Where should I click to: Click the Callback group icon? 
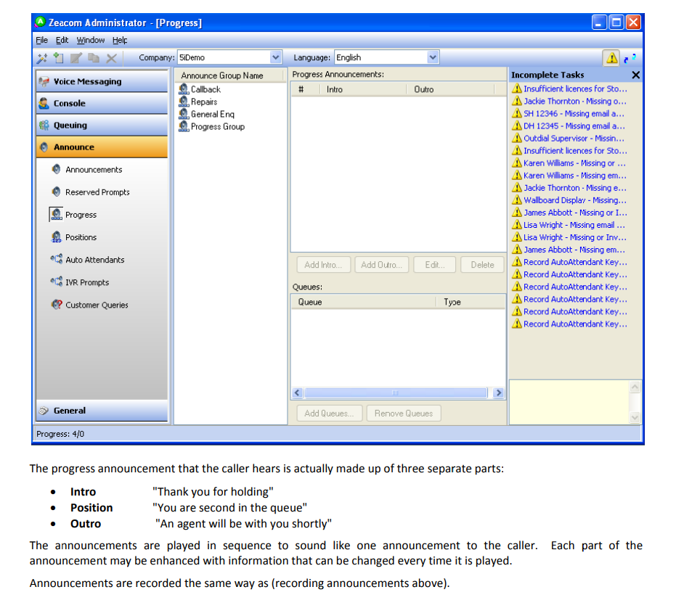click(184, 89)
